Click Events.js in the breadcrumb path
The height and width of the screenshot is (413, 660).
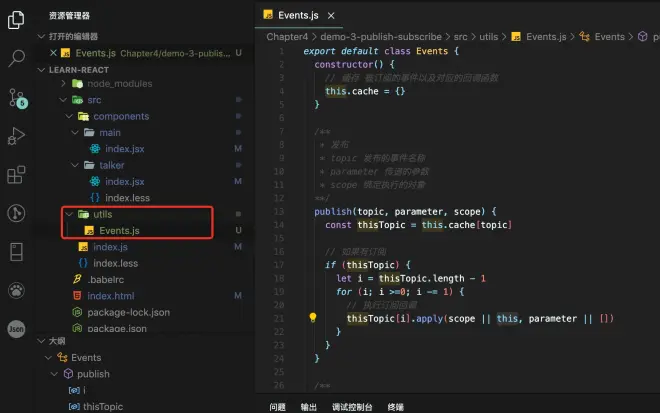[546, 37]
